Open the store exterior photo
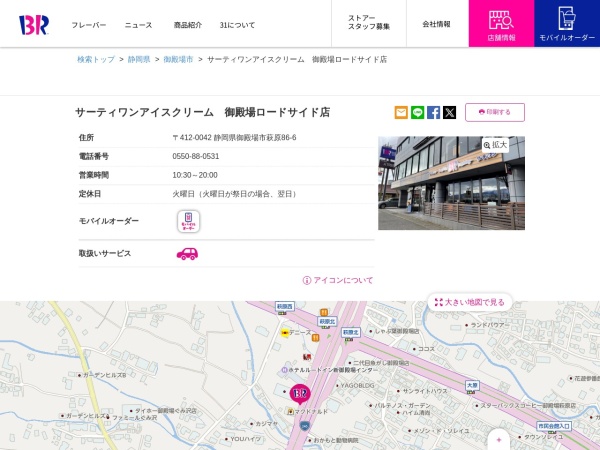 pos(452,183)
